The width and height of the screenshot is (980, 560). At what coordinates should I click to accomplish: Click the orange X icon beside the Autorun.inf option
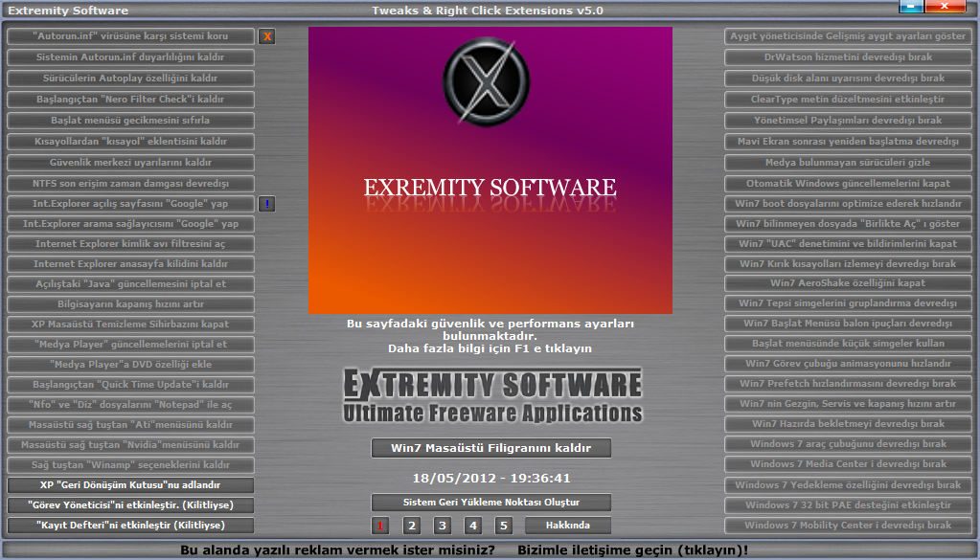(267, 36)
